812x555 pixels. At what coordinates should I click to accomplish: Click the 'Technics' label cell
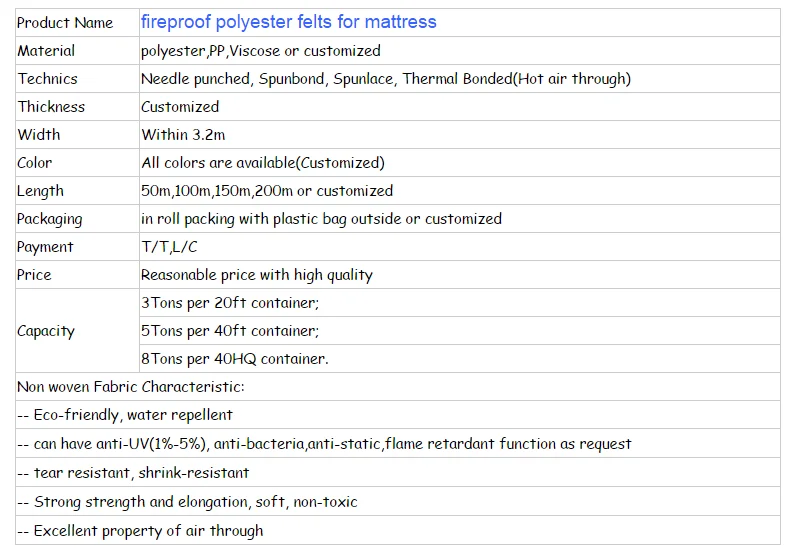(x=47, y=79)
